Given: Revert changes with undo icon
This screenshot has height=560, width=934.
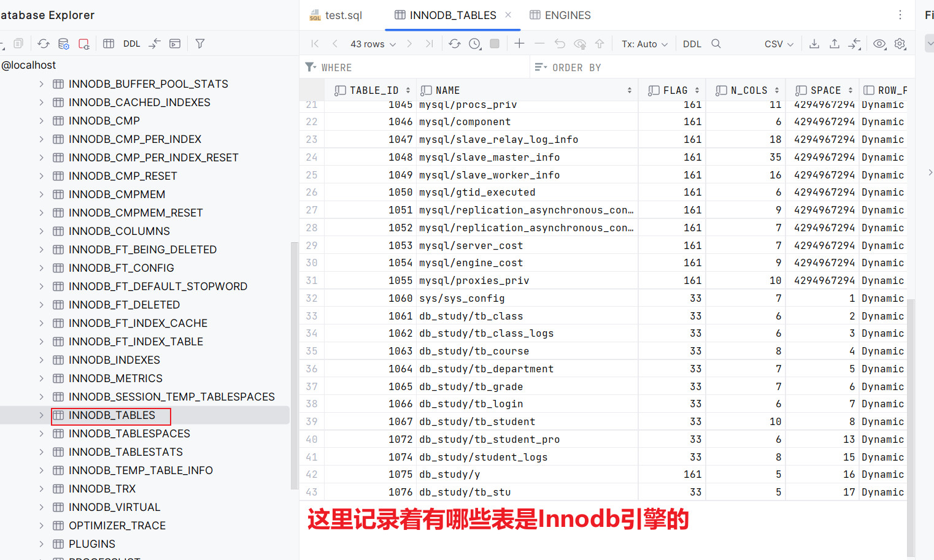Looking at the screenshot, I should click(560, 44).
